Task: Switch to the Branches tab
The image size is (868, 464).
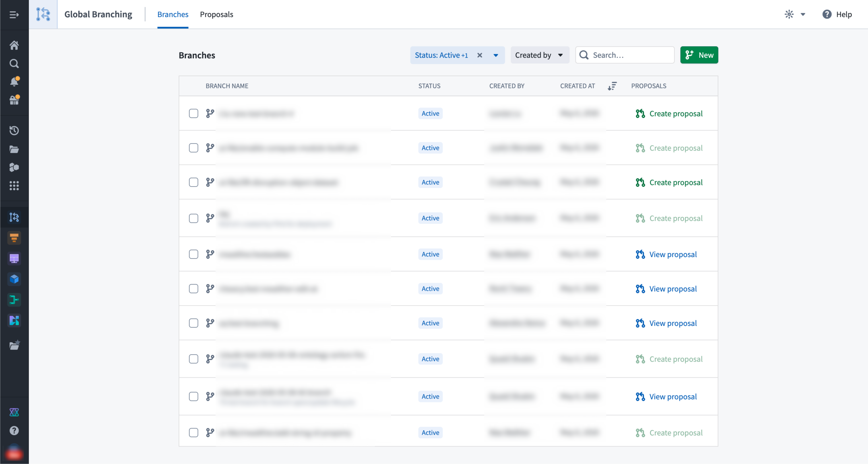Action: coord(173,14)
